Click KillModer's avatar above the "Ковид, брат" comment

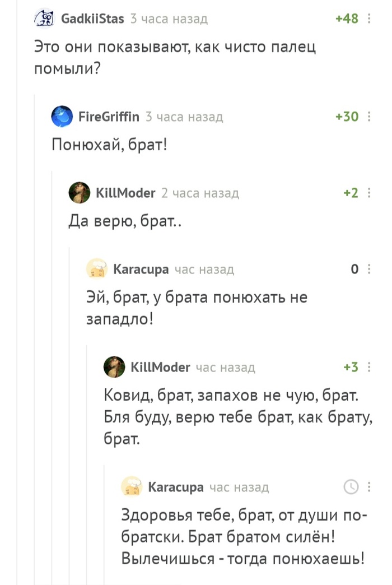click(114, 367)
